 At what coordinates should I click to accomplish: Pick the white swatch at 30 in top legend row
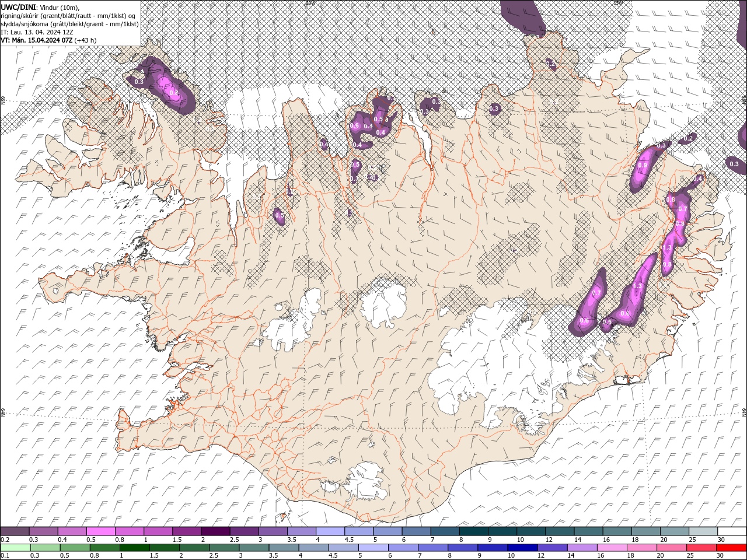732,531
